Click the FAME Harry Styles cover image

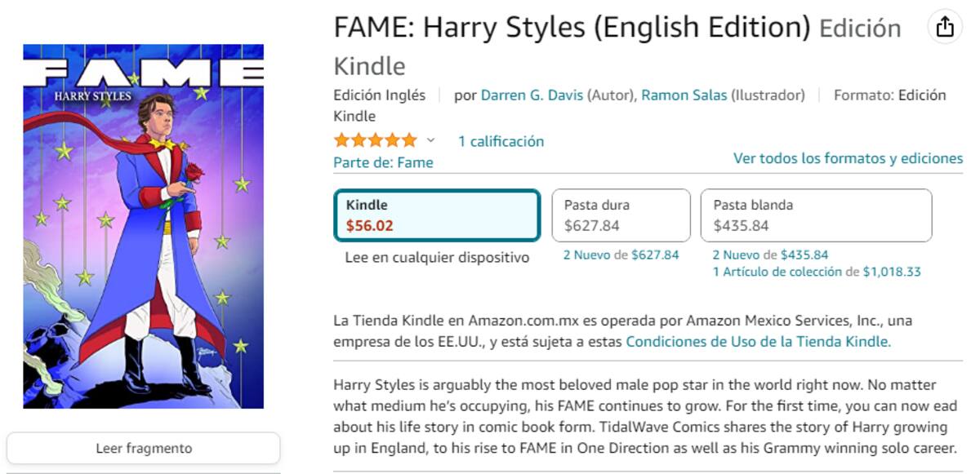[144, 226]
